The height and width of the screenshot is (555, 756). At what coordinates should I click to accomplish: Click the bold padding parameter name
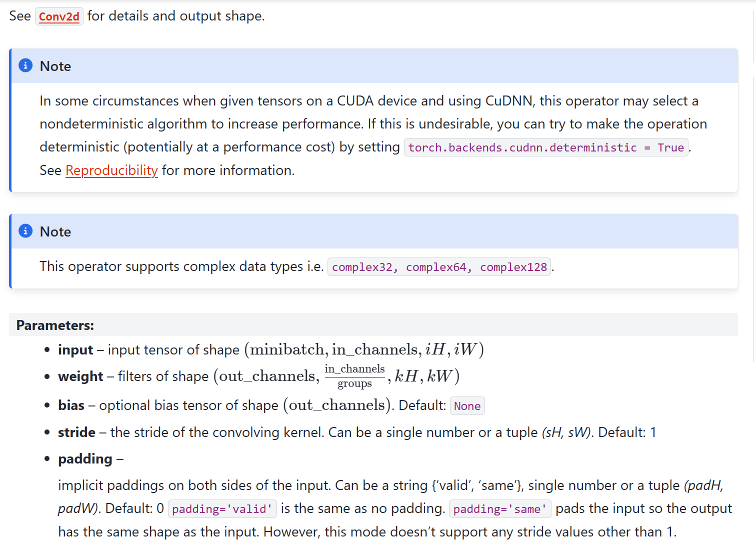click(85, 459)
